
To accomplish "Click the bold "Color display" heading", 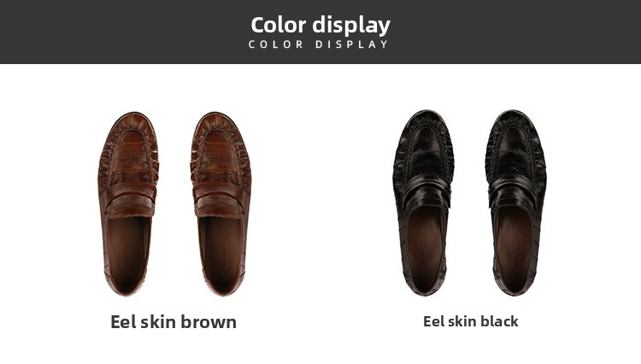I will point(320,26).
